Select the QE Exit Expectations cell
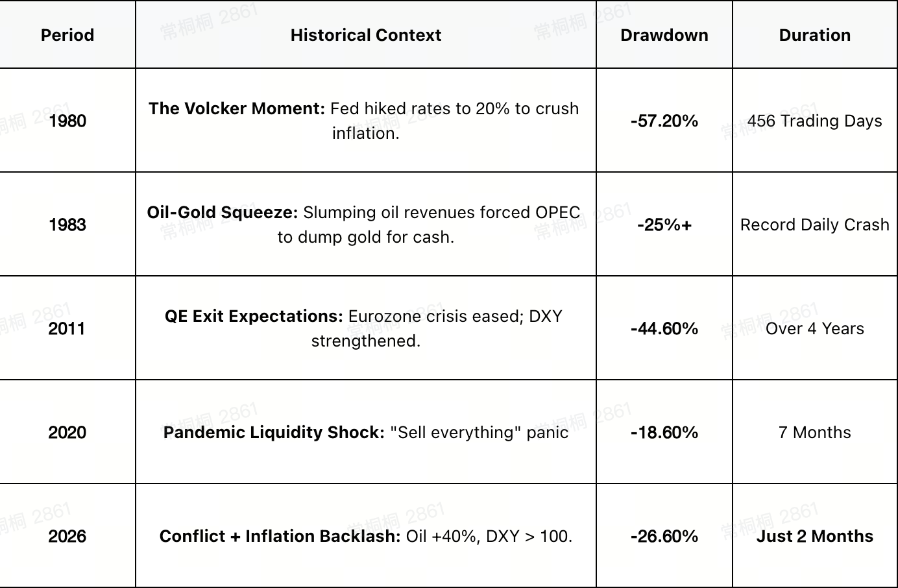 point(366,328)
